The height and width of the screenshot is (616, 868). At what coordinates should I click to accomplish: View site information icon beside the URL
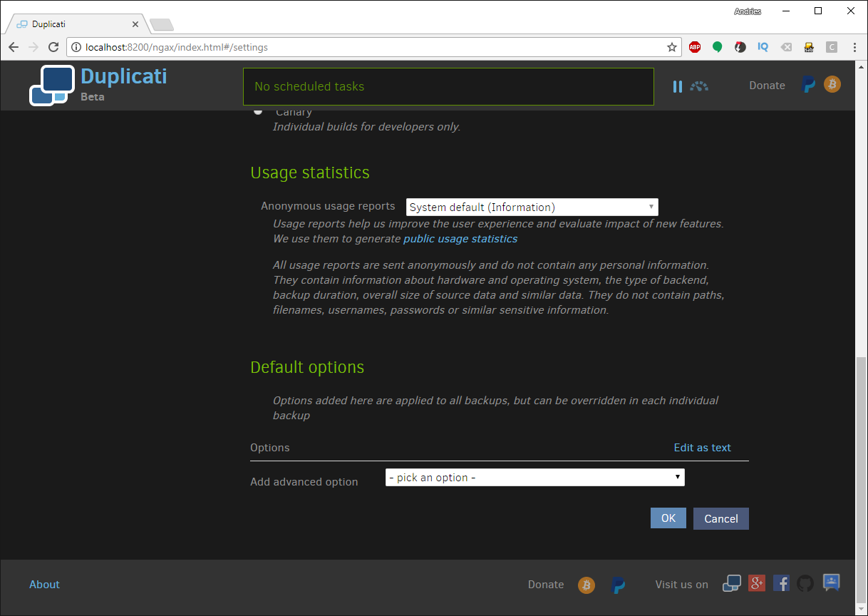(77, 47)
